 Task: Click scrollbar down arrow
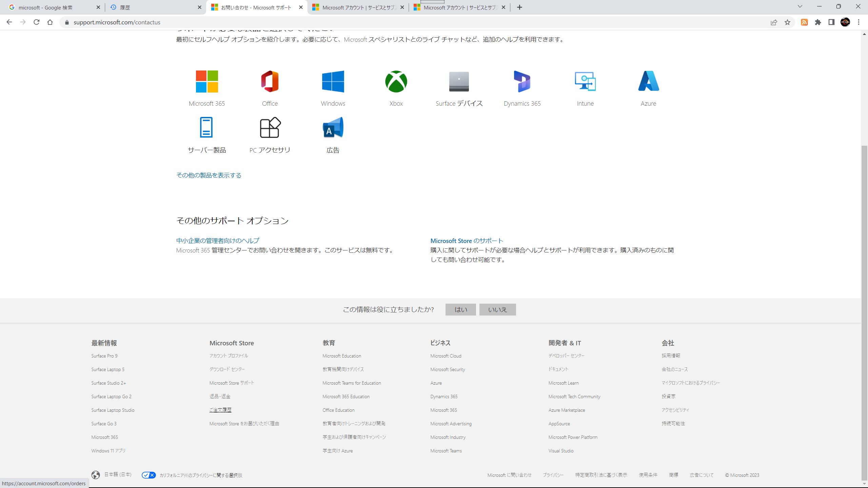pyautogui.click(x=864, y=484)
